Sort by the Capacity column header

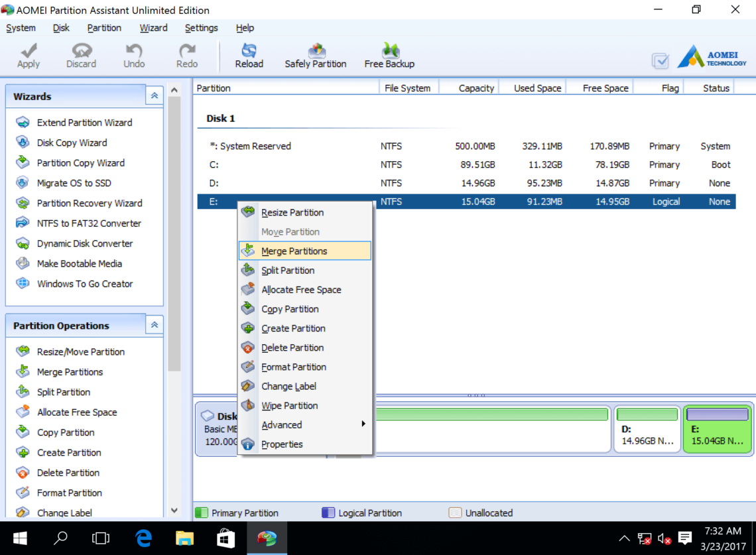point(470,88)
